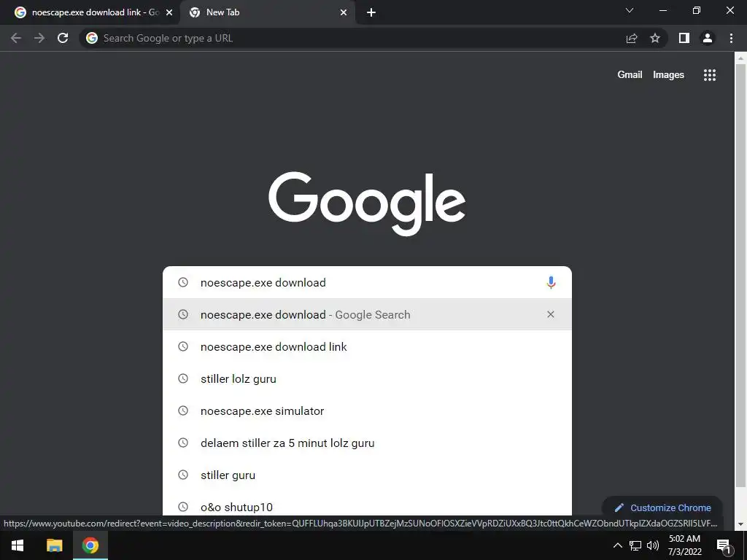Image resolution: width=747 pixels, height=560 pixels.
Task: Bookmark this tab with the star icon
Action: coord(655,38)
